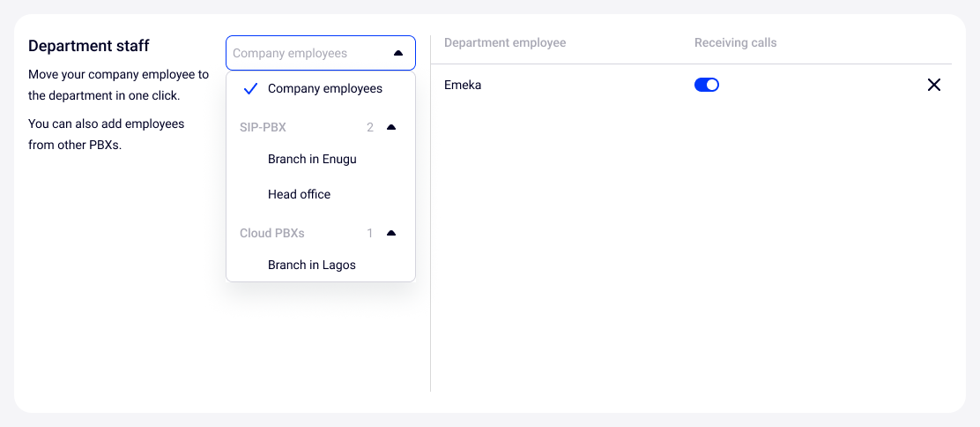This screenshot has width=980, height=427.
Task: Click the Receiving calls column header
Action: coord(735,42)
